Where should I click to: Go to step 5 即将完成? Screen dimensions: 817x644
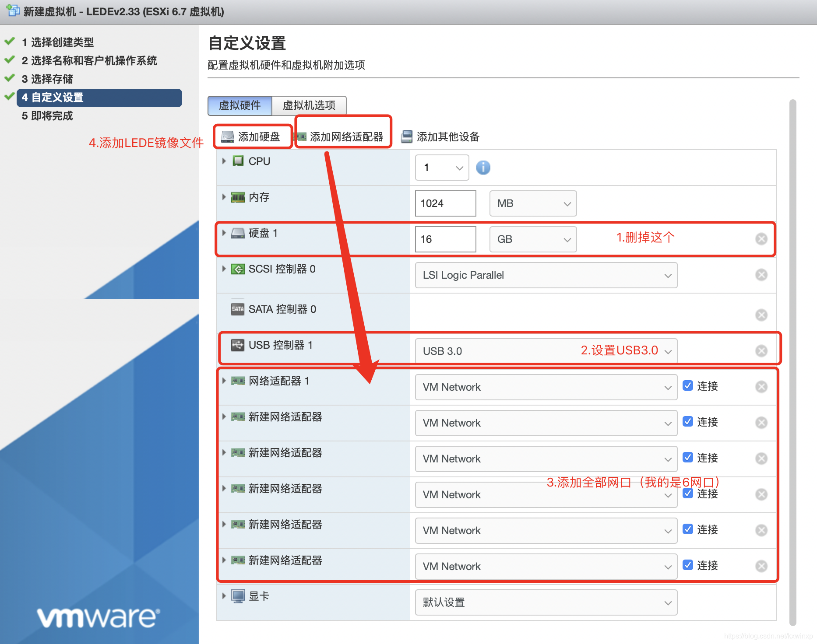pos(47,116)
